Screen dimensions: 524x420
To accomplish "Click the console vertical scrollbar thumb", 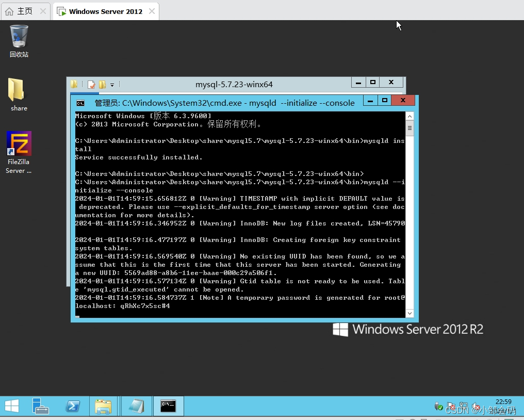I will point(410,128).
